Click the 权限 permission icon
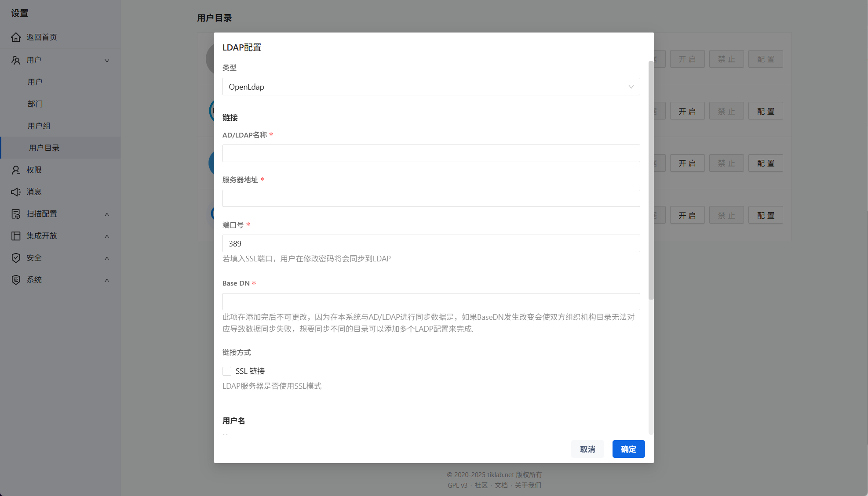868x496 pixels. [16, 170]
